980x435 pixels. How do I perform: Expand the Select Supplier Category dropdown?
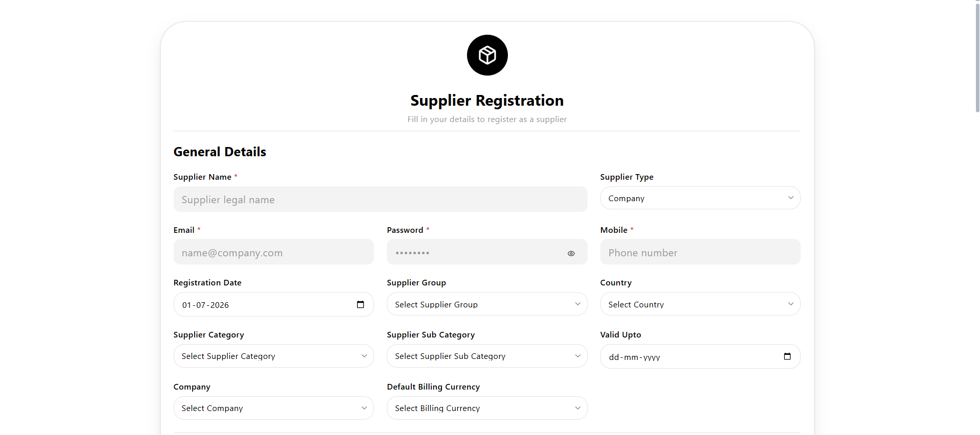[273, 356]
